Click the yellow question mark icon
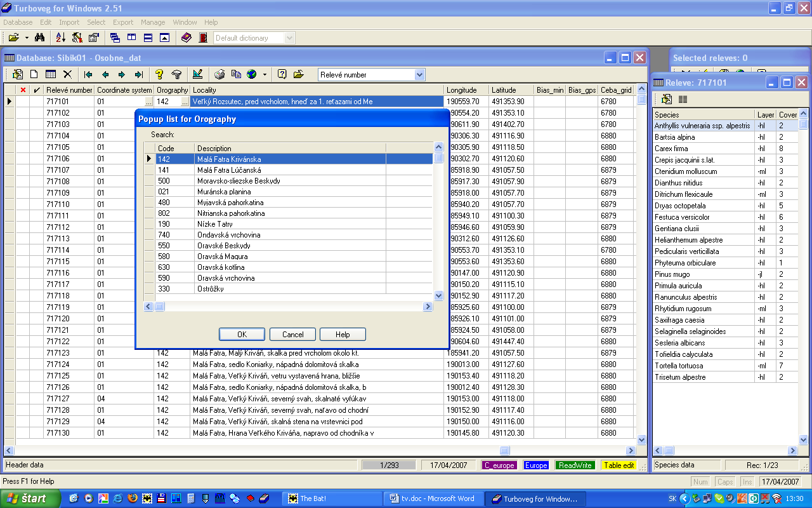The height and width of the screenshot is (508, 812). tap(159, 74)
